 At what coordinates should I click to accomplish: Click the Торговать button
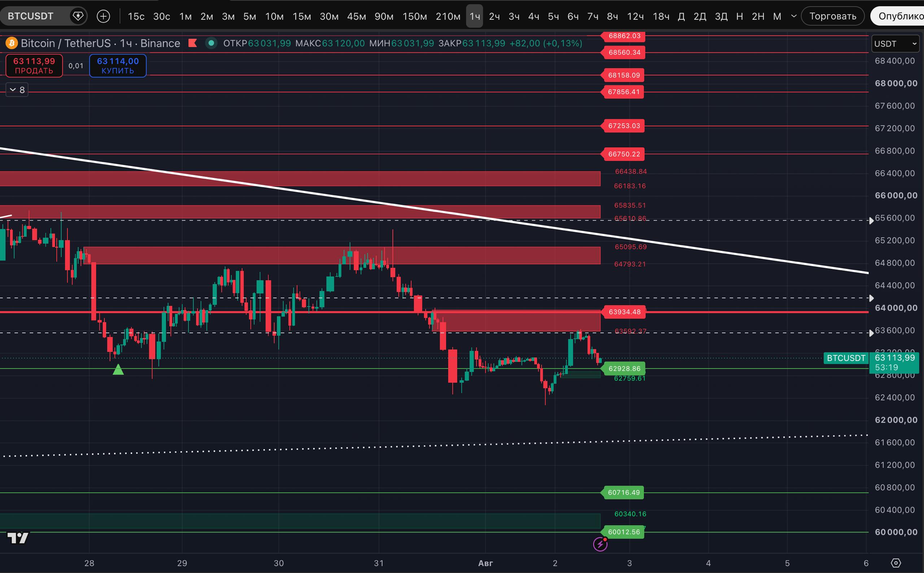click(x=833, y=16)
